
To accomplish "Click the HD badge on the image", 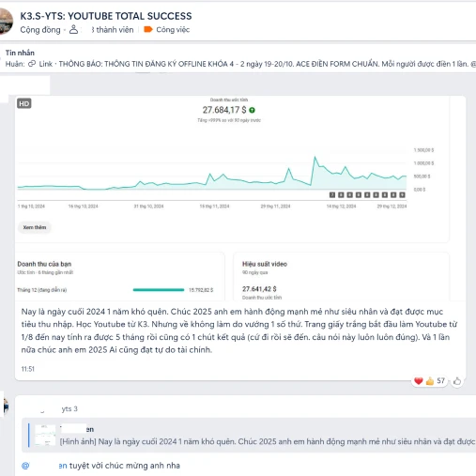I will pos(24,103).
